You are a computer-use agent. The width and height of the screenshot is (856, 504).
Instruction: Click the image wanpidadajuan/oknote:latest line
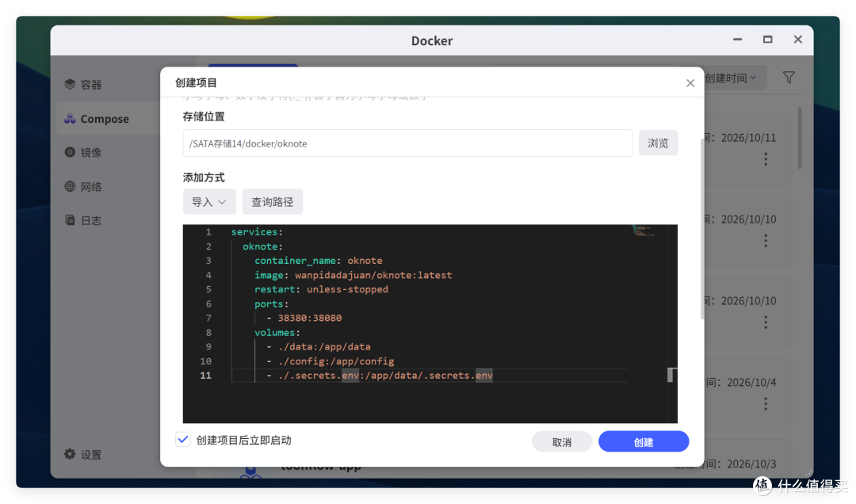[x=353, y=275]
